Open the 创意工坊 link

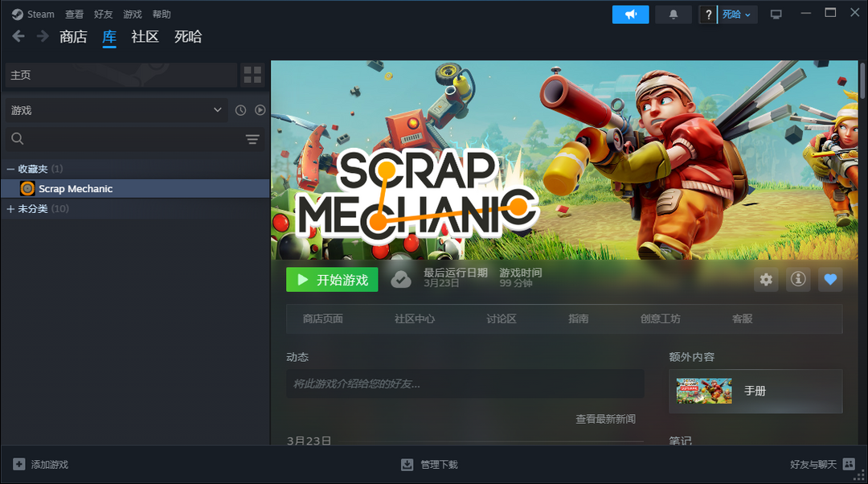660,319
